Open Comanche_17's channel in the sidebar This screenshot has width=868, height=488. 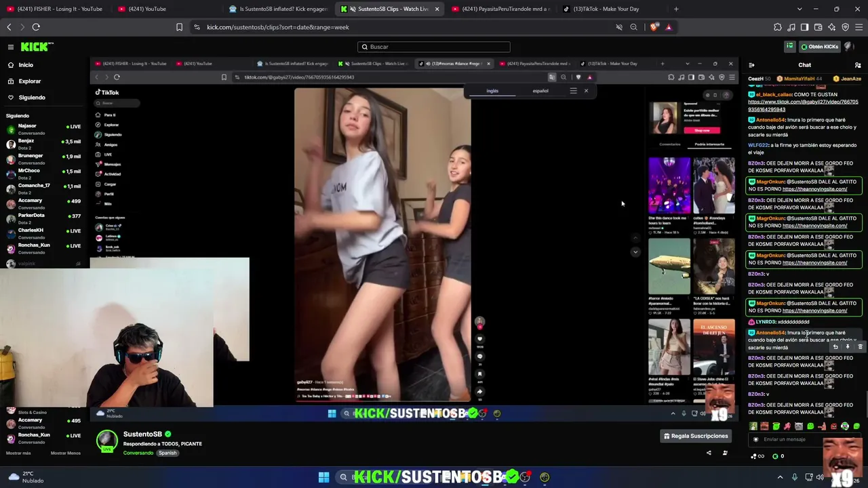(x=43, y=188)
